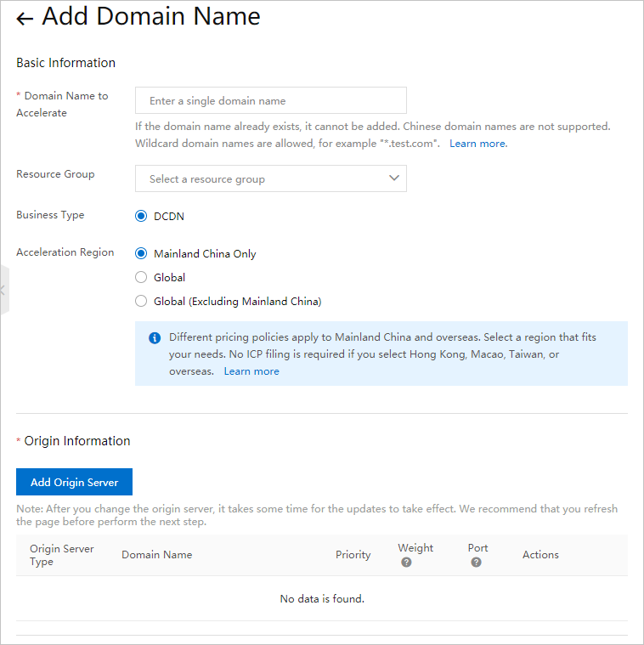Image resolution: width=644 pixels, height=645 pixels.
Task: Click the Weight column header
Action: (415, 548)
